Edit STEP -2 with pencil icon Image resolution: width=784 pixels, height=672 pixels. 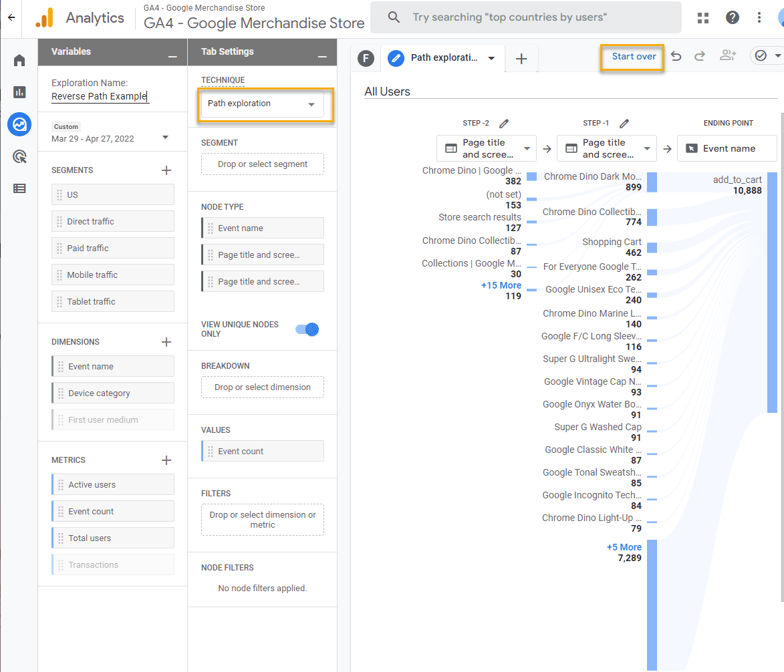pos(504,124)
